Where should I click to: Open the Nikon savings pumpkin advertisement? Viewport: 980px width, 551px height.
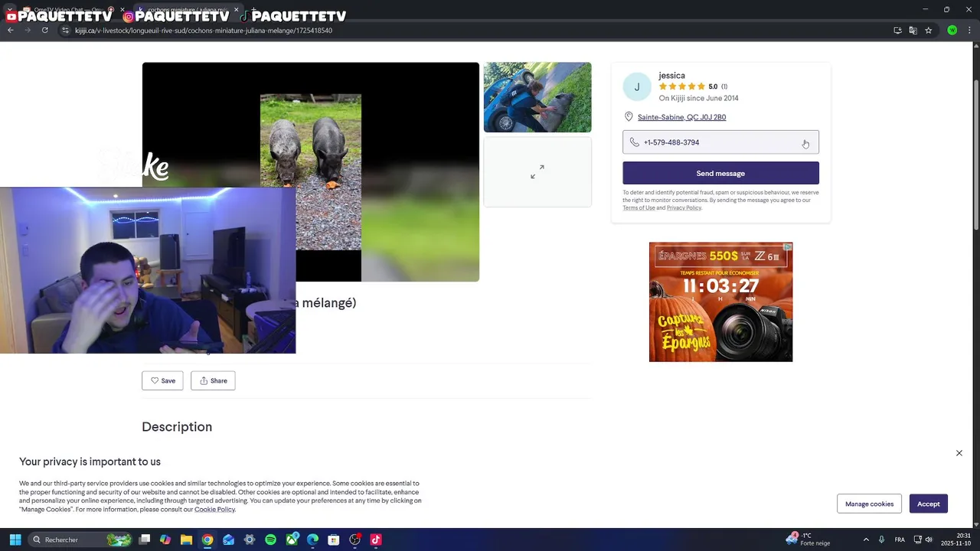coord(720,302)
